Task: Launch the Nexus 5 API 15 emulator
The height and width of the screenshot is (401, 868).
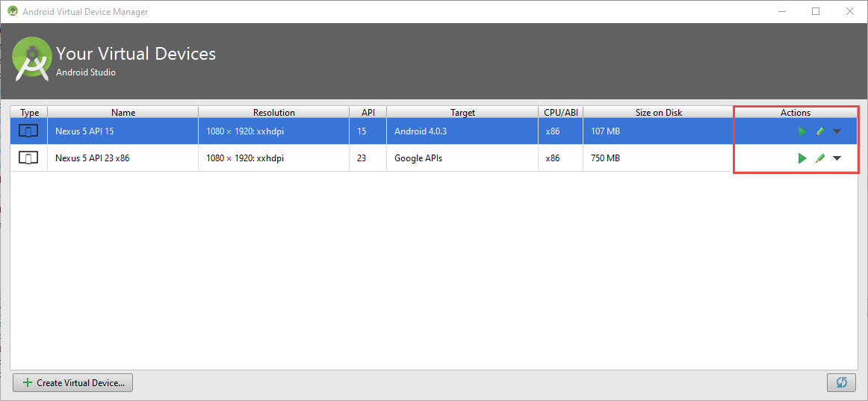Action: coord(802,131)
